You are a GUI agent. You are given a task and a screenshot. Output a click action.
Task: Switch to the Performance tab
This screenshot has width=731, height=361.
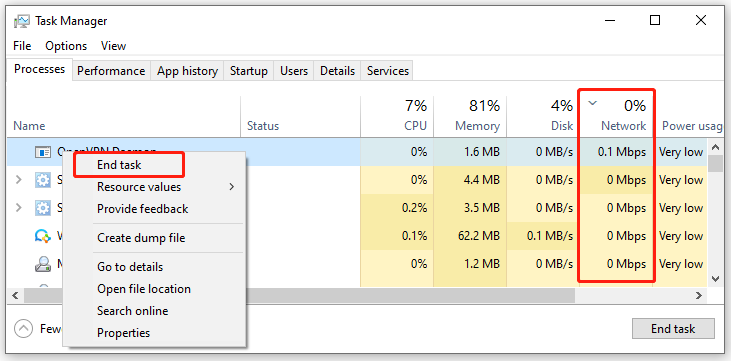click(x=111, y=71)
